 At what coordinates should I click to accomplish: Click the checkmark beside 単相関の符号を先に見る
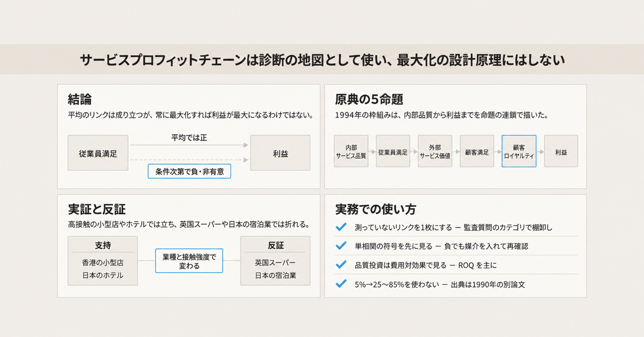tap(341, 246)
